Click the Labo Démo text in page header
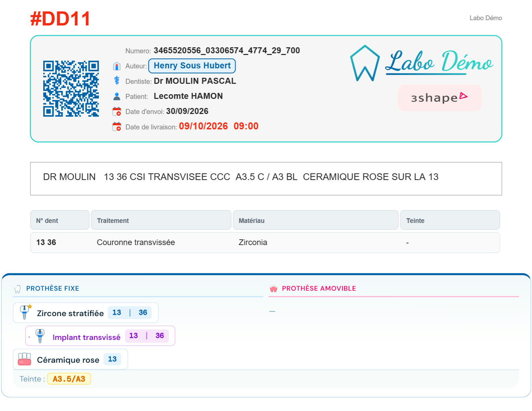This screenshot has width=532, height=411. [x=486, y=18]
